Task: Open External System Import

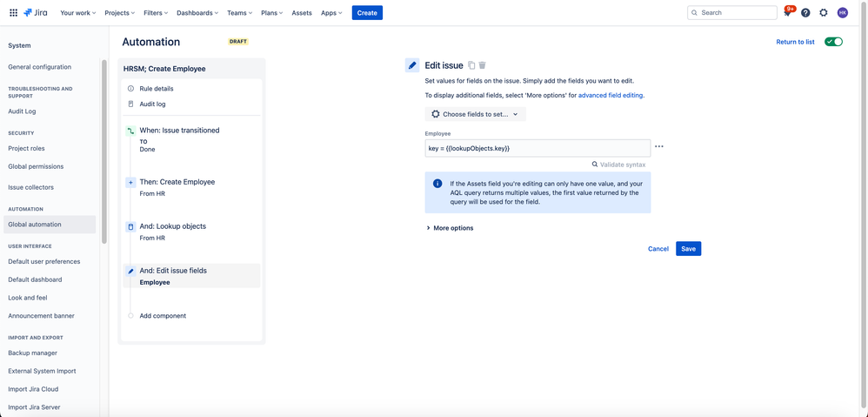Action: click(x=42, y=371)
